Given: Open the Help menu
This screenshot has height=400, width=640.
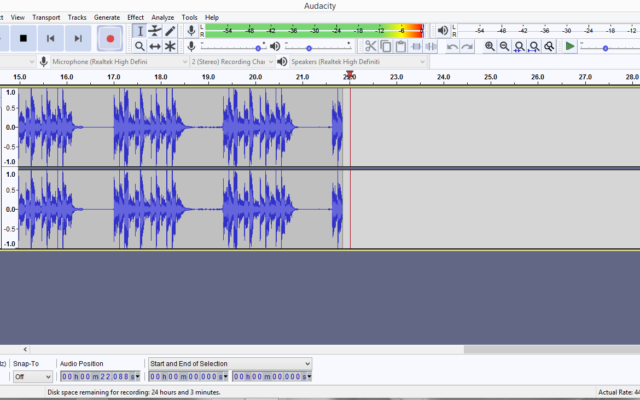Looking at the screenshot, I should click(212, 18).
